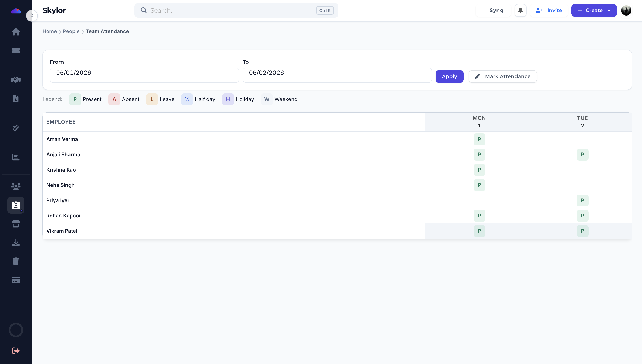This screenshot has height=364, width=642.
Task: Click the search magnifier icon
Action: click(x=144, y=10)
